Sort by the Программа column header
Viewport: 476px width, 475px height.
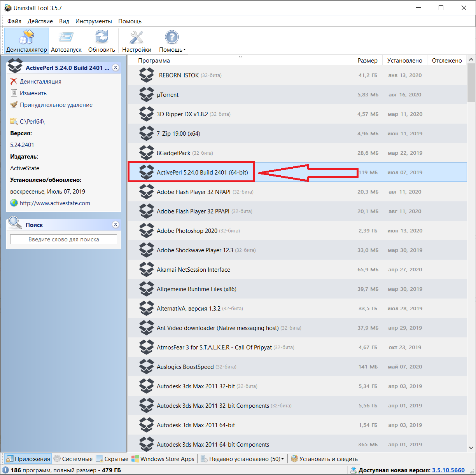154,61
